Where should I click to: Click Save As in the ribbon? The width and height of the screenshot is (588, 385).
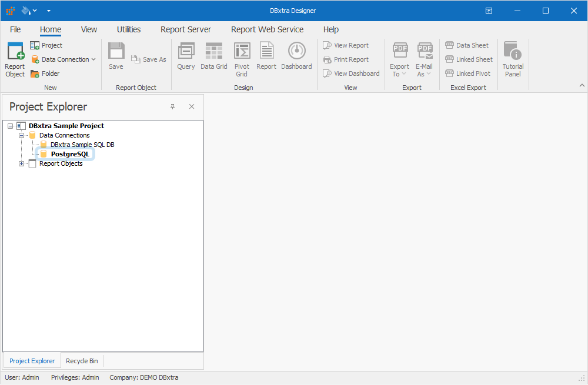coord(148,59)
